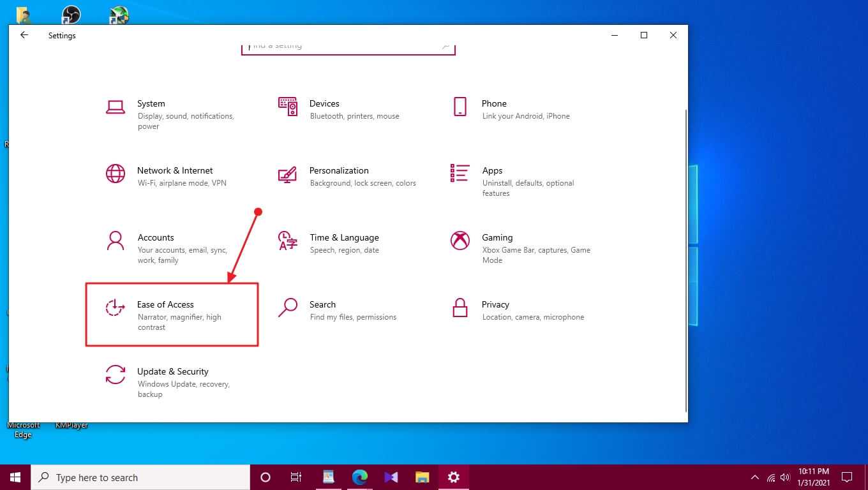Viewport: 868px width, 490px height.
Task: Click the Find a setting search box
Action: coord(345,47)
